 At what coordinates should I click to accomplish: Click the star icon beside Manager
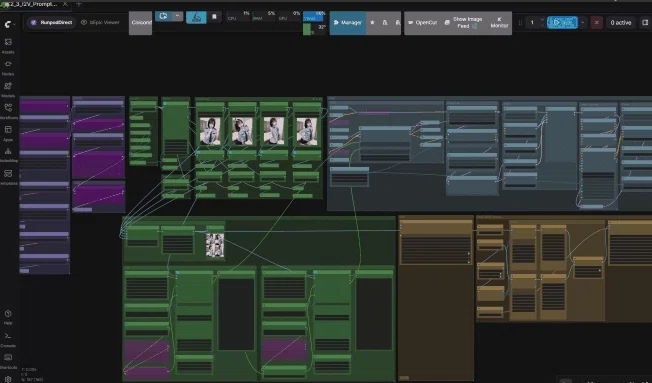372,22
